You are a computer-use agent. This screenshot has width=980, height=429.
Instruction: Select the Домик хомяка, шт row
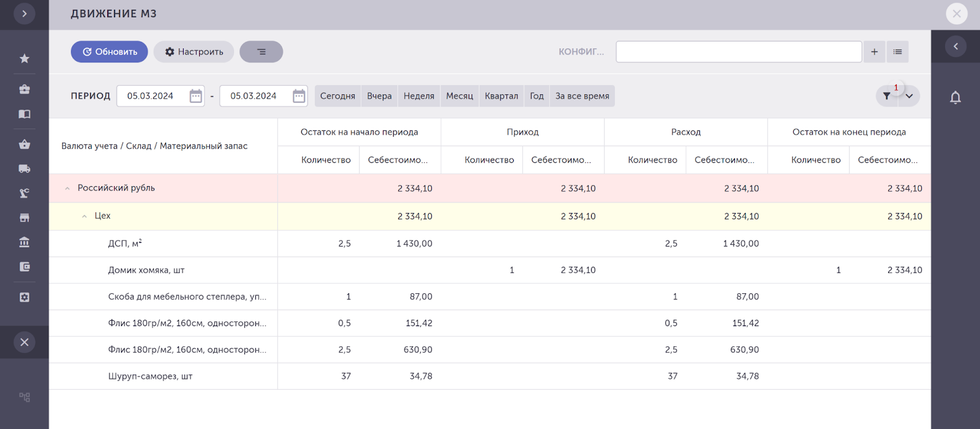[x=490, y=270]
